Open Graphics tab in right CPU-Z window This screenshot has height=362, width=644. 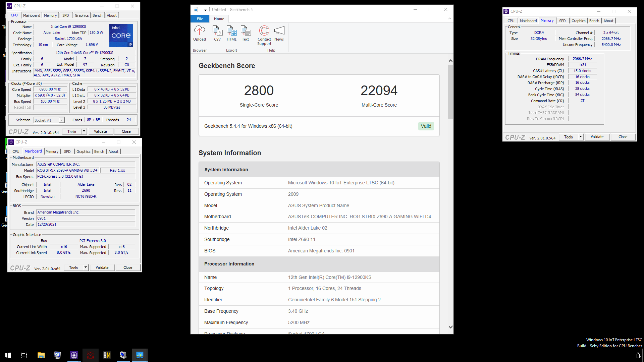click(579, 21)
